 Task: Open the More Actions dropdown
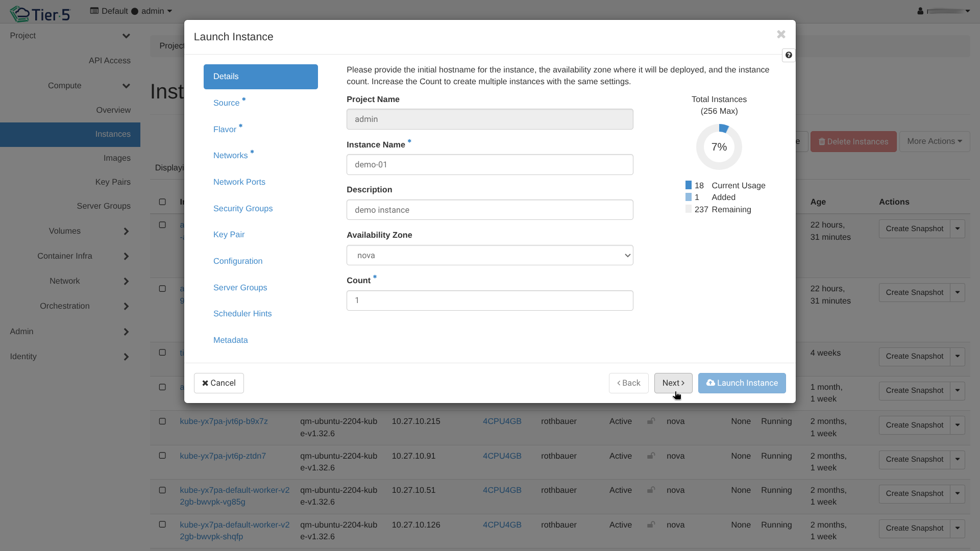[x=934, y=141]
